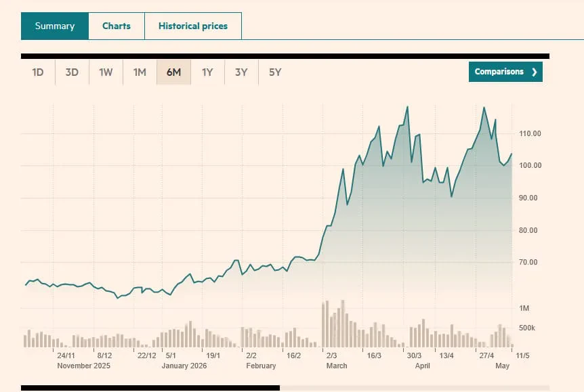Switch chart to 5Y range
584x392 pixels.
point(275,72)
